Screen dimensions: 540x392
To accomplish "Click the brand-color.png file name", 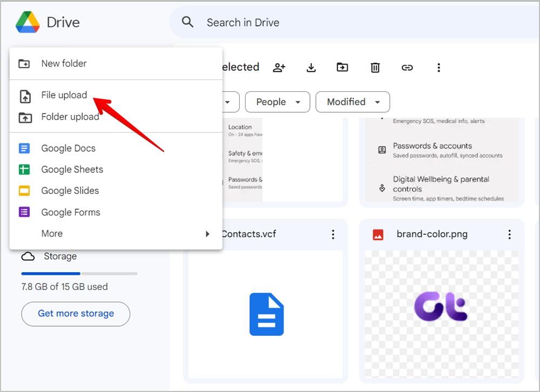I will pos(432,234).
